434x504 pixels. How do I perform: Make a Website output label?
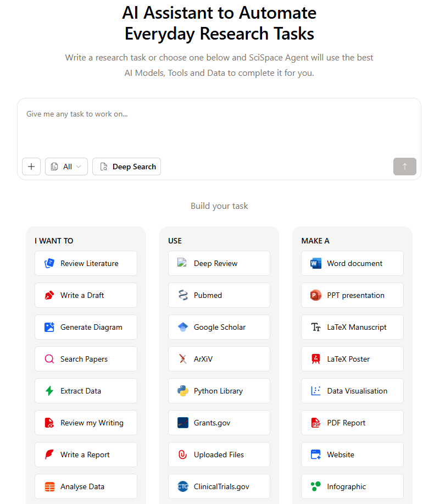point(341,455)
